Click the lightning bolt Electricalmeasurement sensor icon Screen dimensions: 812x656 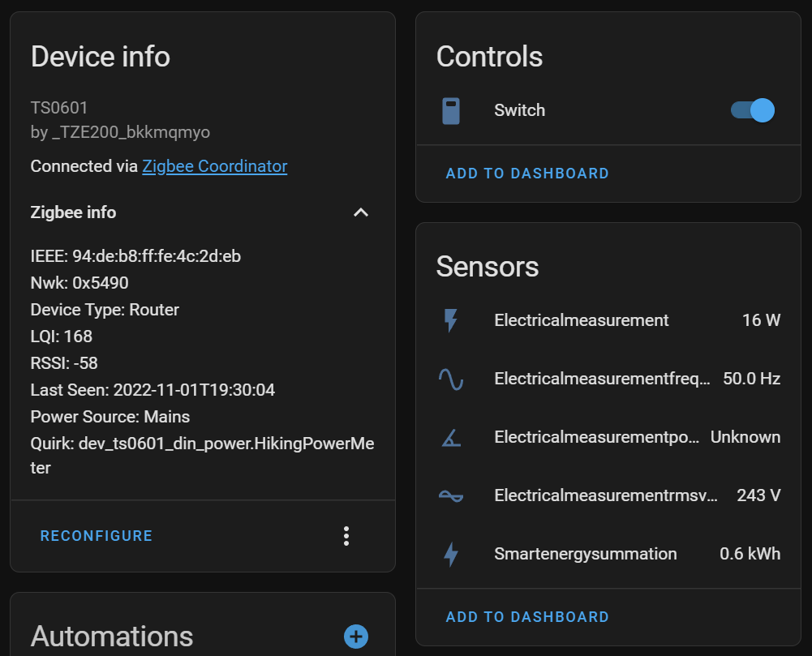tap(451, 320)
